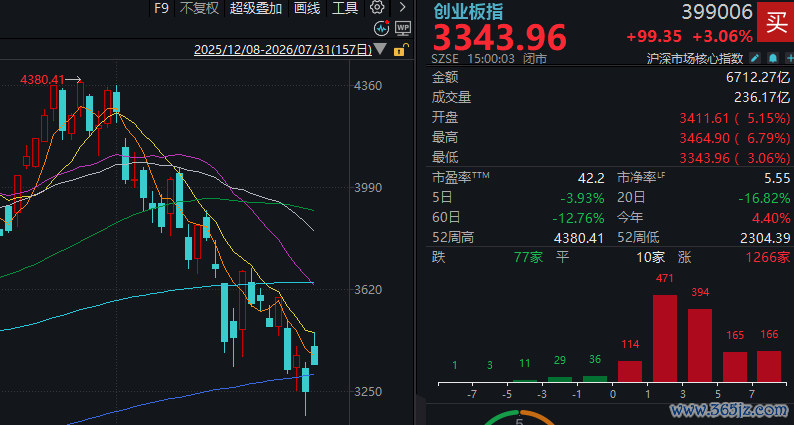Click the WP monitor screen icon

click(403, 28)
